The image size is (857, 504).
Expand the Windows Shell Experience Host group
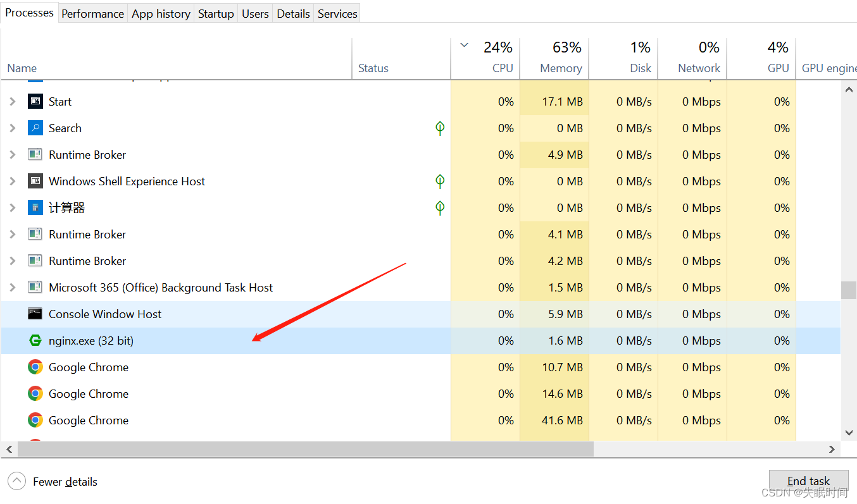13,181
